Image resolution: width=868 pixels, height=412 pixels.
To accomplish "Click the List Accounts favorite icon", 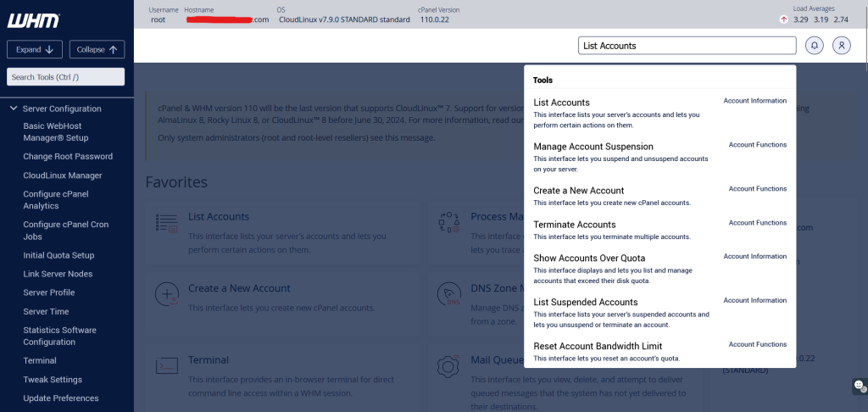I will point(166,223).
